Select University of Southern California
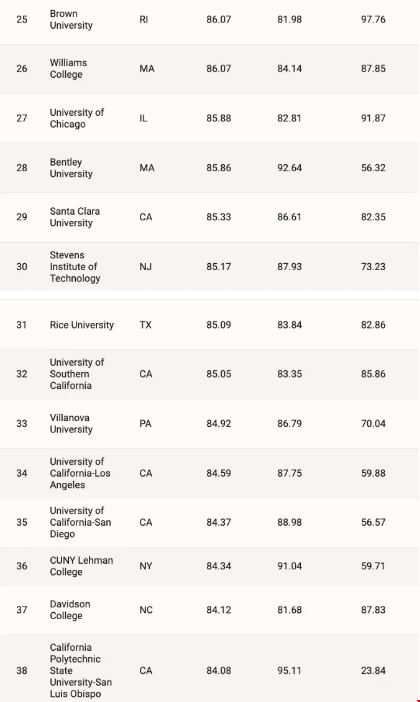Screen dimensions: 420x702 coord(77,374)
